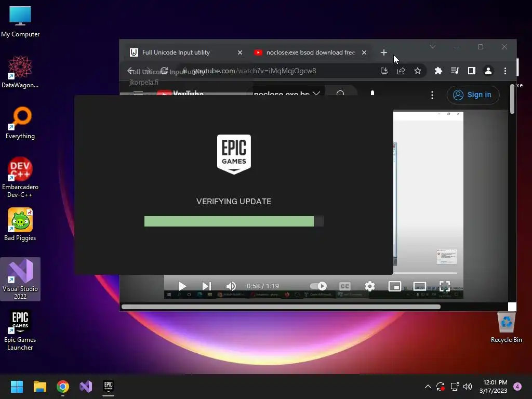Open clock showing 12:01 PM
The image size is (532, 399).
[x=494, y=387]
